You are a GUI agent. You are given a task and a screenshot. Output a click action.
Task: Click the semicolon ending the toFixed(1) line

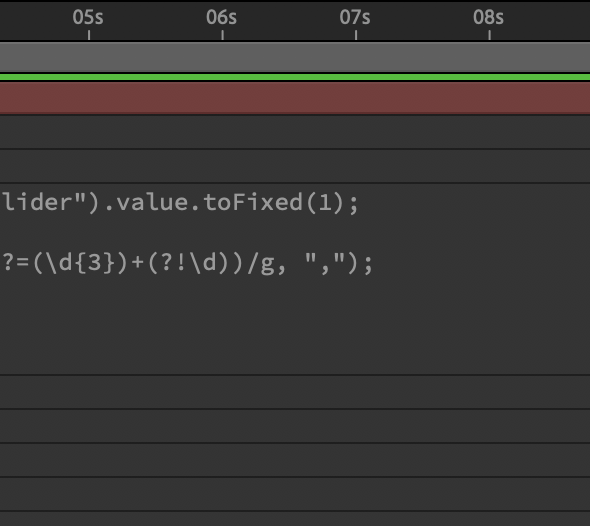click(354, 205)
